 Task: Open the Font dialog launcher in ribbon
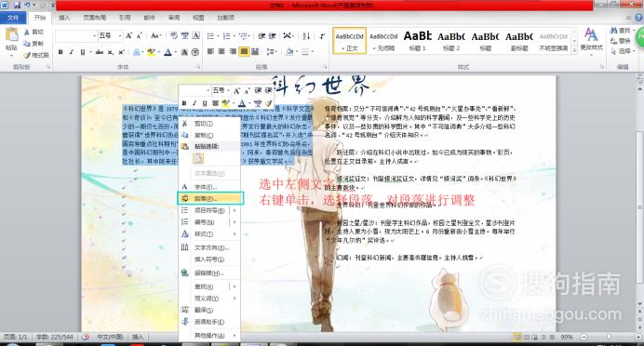click(198, 66)
